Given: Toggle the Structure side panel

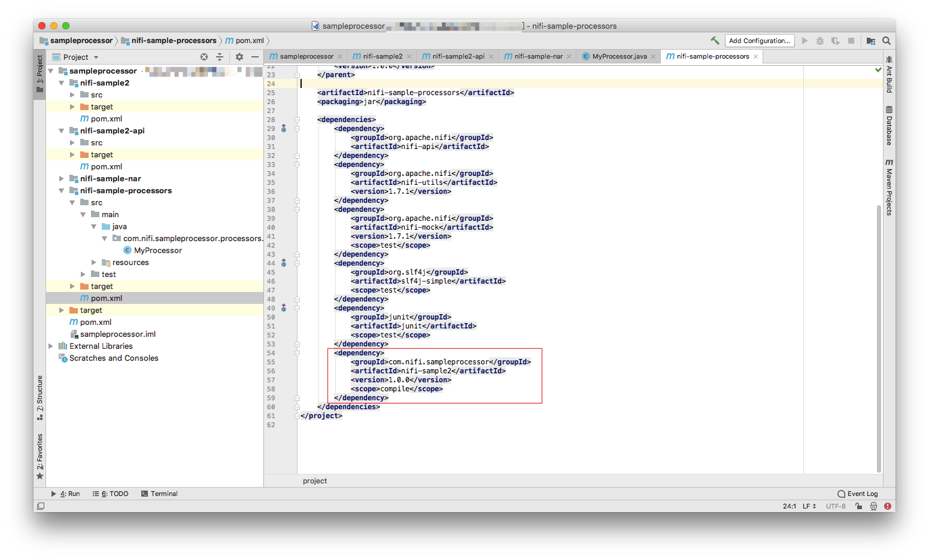Looking at the screenshot, I should point(40,397).
